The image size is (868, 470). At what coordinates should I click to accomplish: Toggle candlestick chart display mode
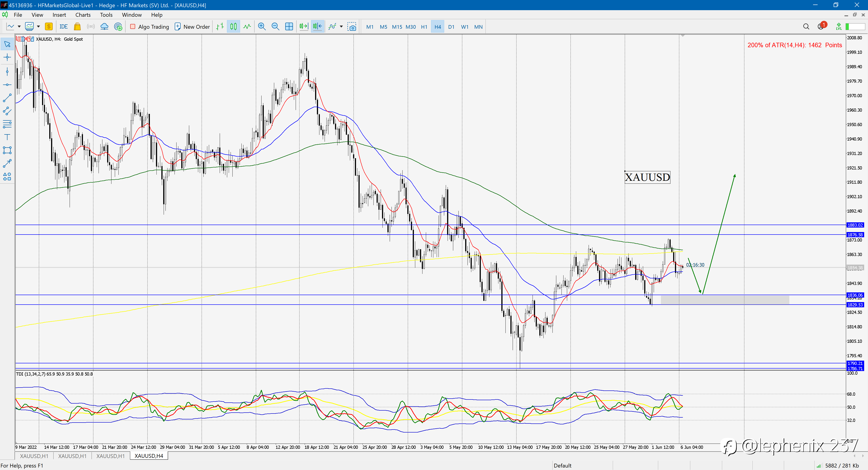[234, 27]
